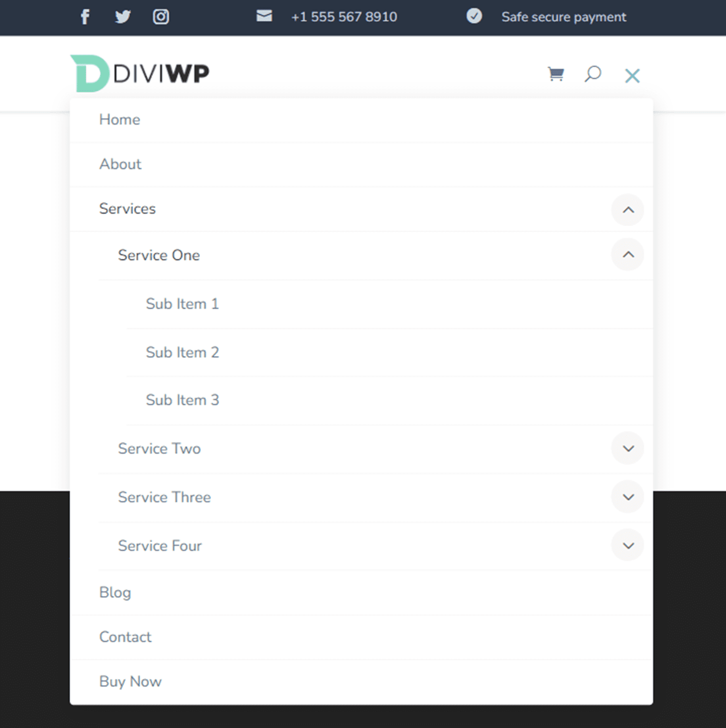Click the Twitter icon in the top bar
The height and width of the screenshot is (728, 726).
tap(123, 17)
